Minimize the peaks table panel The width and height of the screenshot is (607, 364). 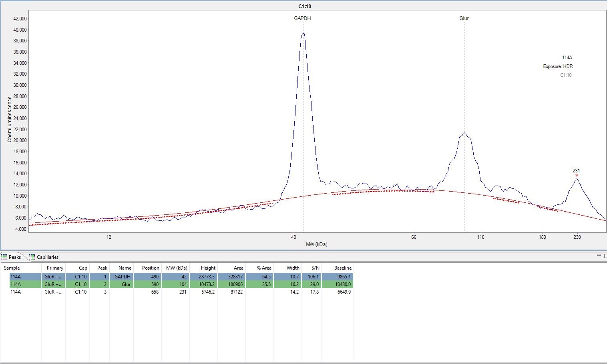click(599, 255)
